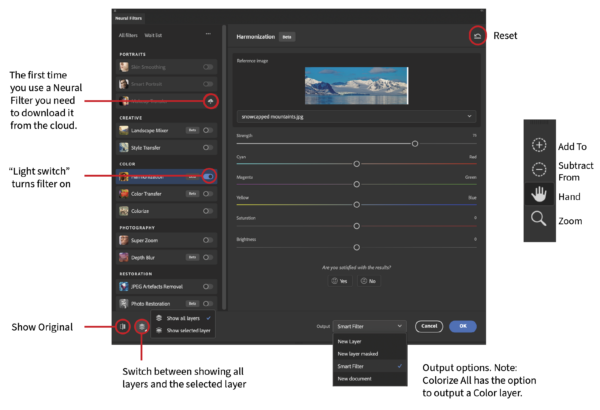Select the Subtract From tool
The image size is (600, 410).
point(539,169)
